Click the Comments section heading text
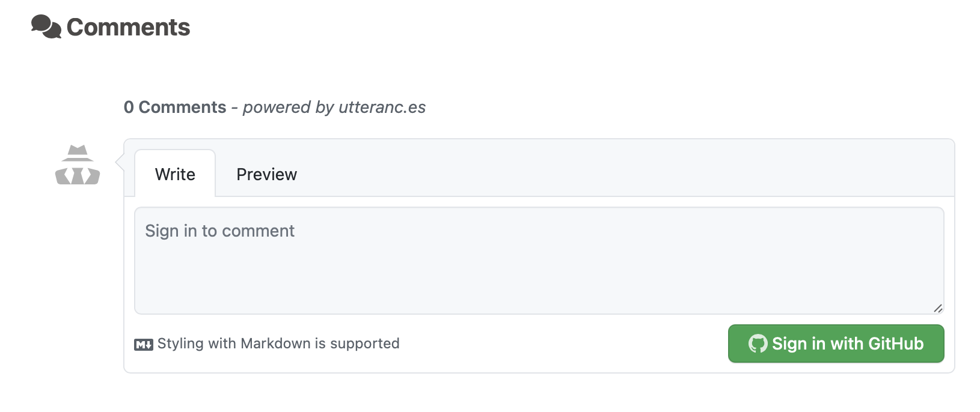This screenshot has height=412, width=980. (x=128, y=28)
